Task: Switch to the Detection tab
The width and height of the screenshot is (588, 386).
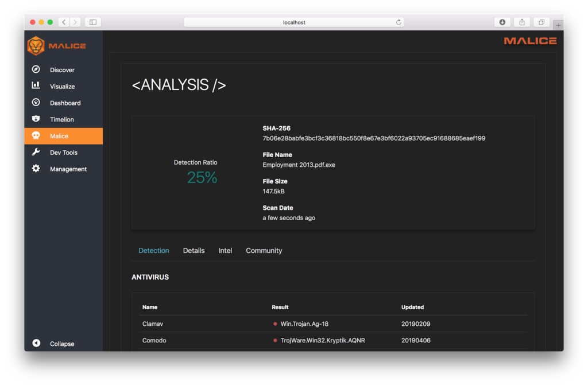Action: (154, 251)
